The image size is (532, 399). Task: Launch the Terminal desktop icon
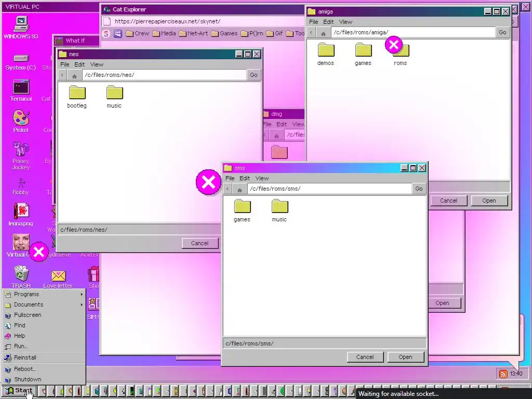click(21, 90)
